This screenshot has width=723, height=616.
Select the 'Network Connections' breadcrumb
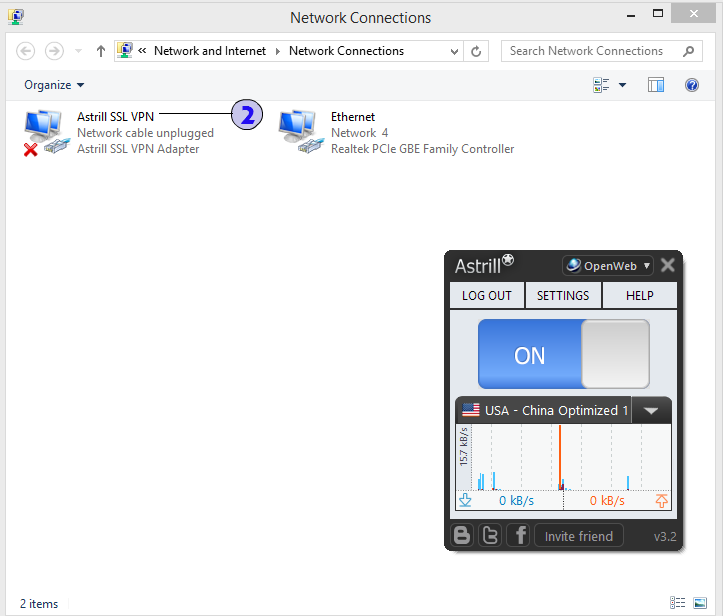point(346,51)
